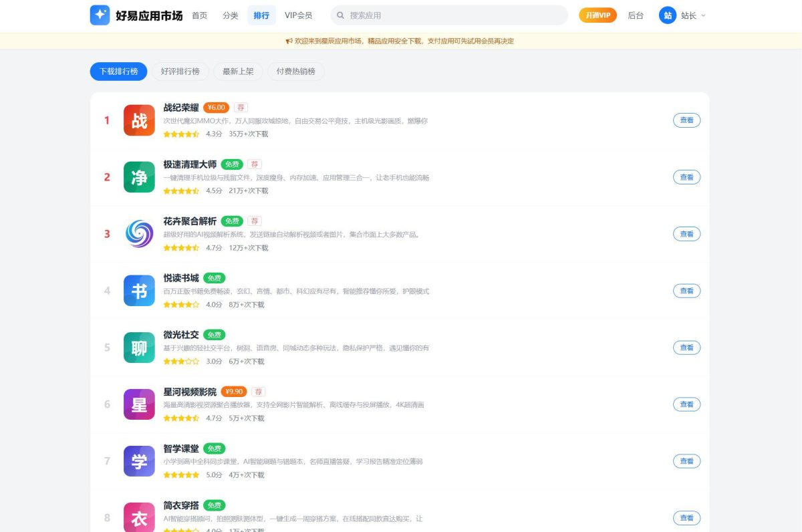Open the 极速清理大师 title

[x=190, y=164]
